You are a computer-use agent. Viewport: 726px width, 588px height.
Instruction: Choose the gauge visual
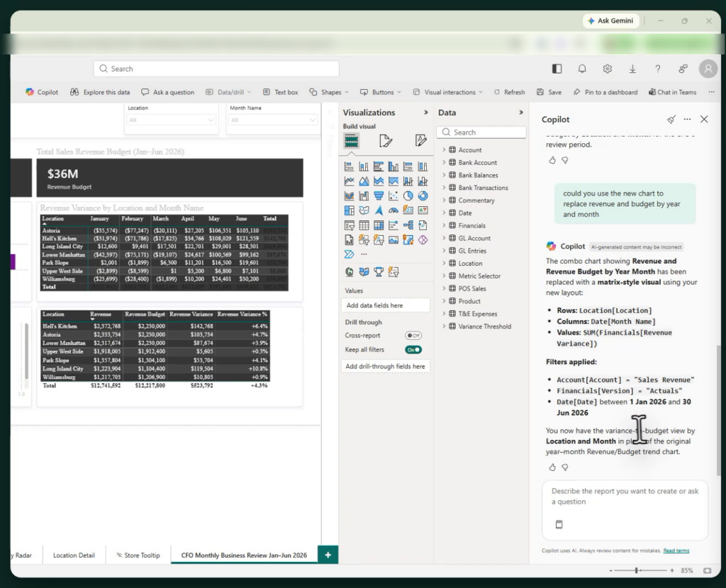pyautogui.click(x=393, y=210)
